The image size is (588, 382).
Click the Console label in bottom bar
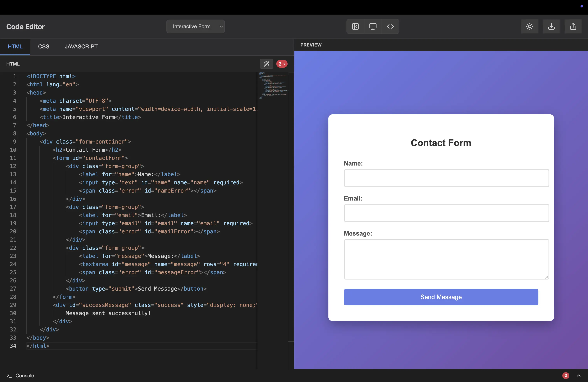(25, 376)
